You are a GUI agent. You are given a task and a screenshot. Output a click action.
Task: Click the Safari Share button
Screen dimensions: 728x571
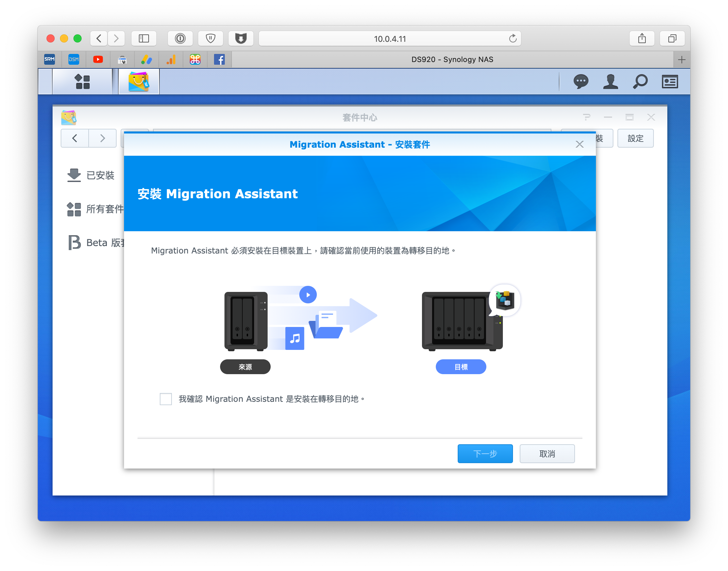pyautogui.click(x=642, y=38)
